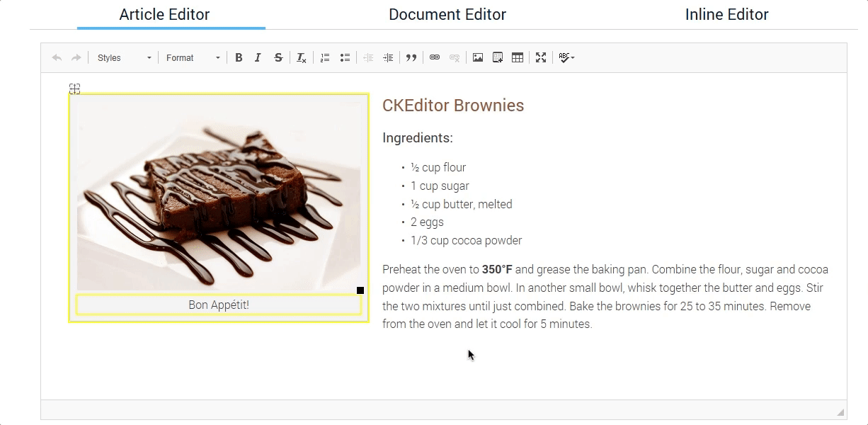Click the black image resize handle
This screenshot has height=425, width=868.
pos(360,290)
